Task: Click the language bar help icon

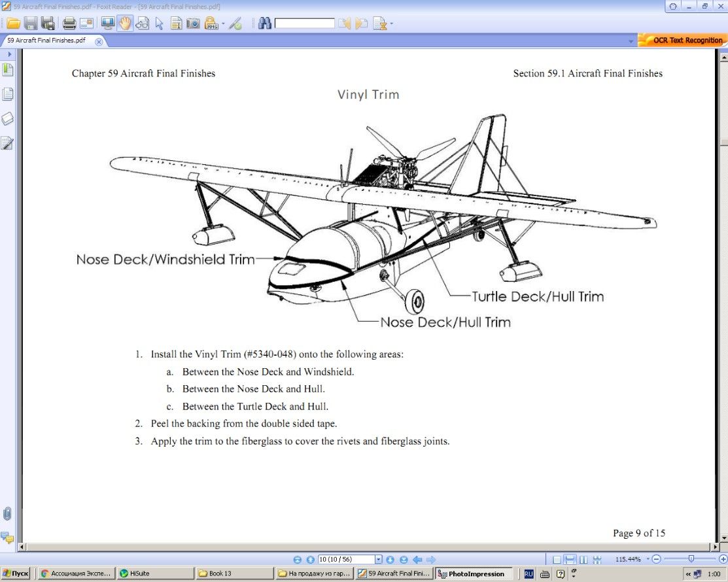Action: point(561,574)
